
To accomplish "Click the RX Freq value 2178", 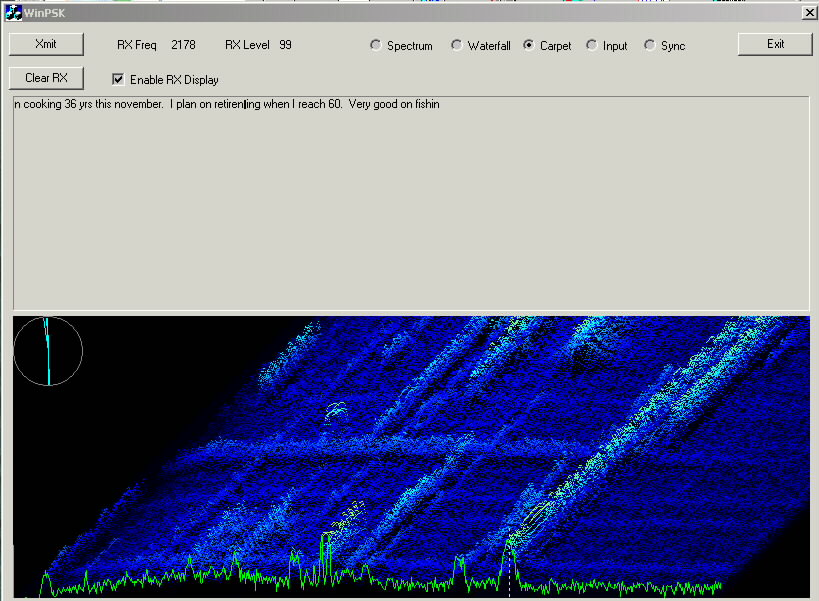I will [x=183, y=45].
